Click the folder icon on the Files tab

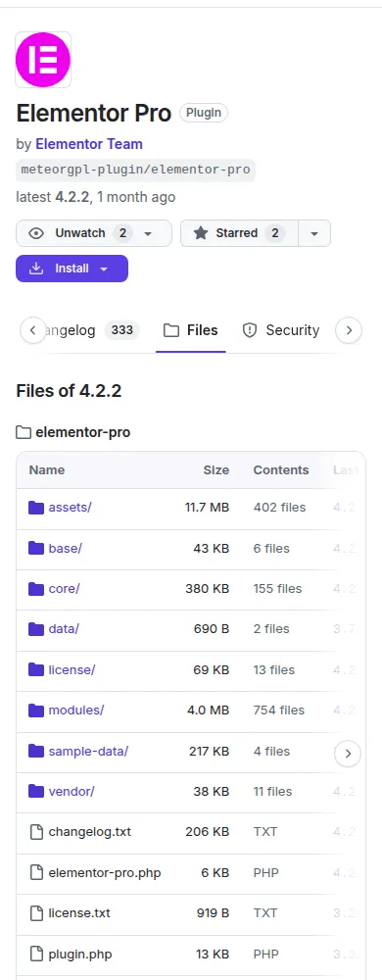(x=171, y=330)
